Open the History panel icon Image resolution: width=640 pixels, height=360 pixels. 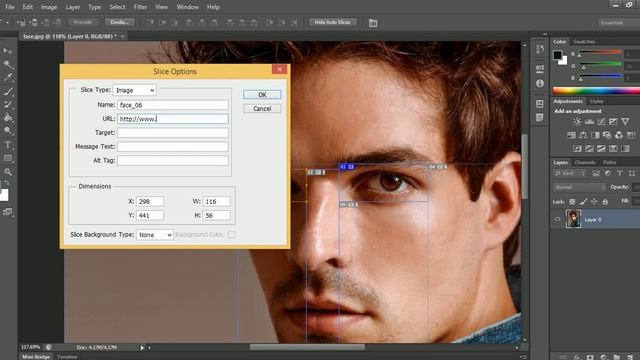(540, 49)
